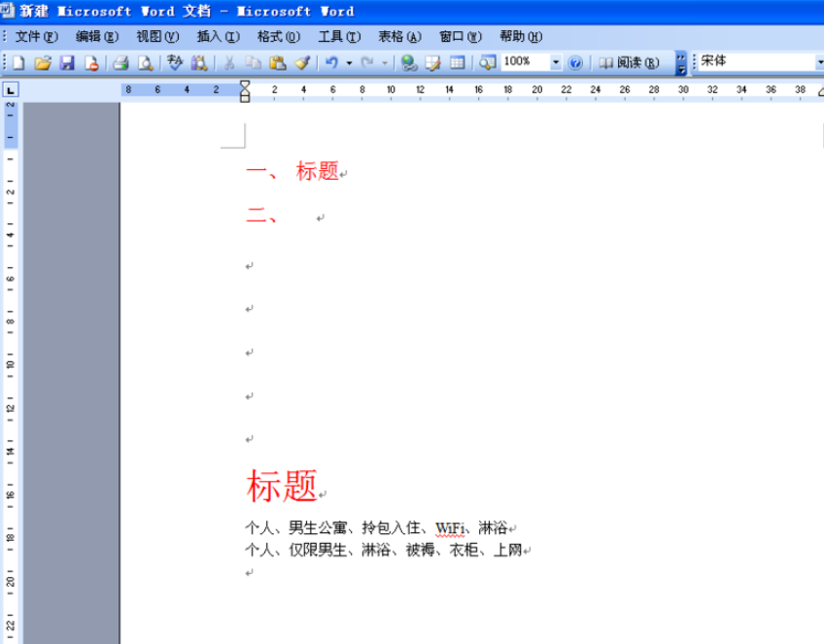
Task: Click the Print icon
Action: [120, 63]
